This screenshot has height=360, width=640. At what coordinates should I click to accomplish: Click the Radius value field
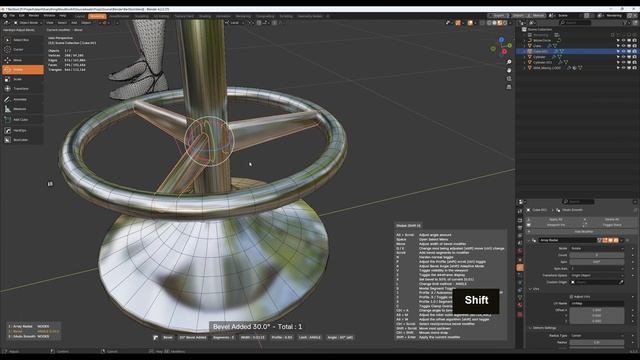click(x=597, y=342)
